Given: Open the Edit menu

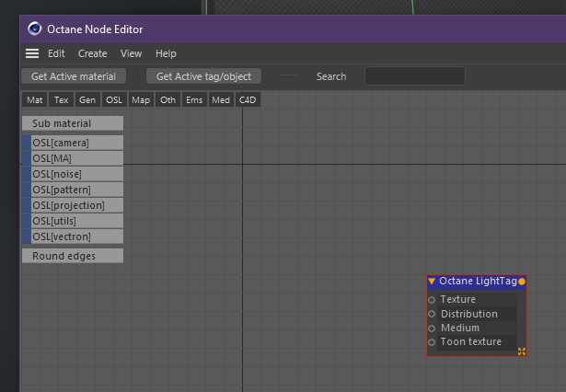Looking at the screenshot, I should [x=56, y=53].
